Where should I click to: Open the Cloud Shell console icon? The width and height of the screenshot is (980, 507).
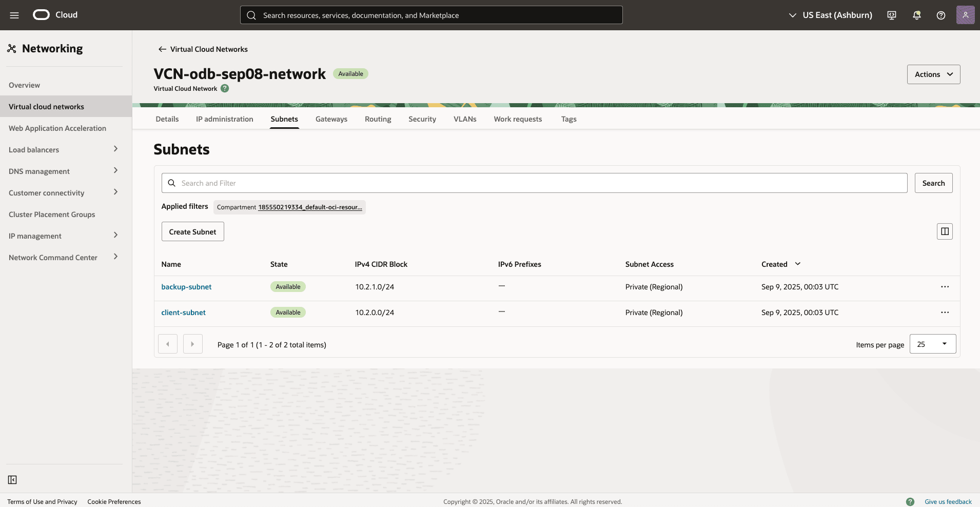[x=891, y=15]
